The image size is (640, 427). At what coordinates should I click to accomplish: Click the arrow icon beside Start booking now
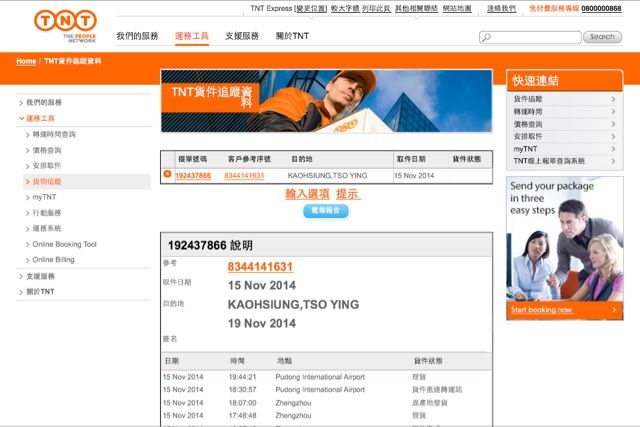tap(614, 310)
